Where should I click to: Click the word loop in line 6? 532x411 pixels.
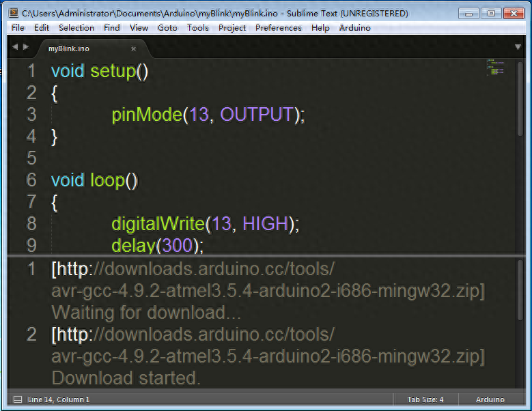point(107,180)
